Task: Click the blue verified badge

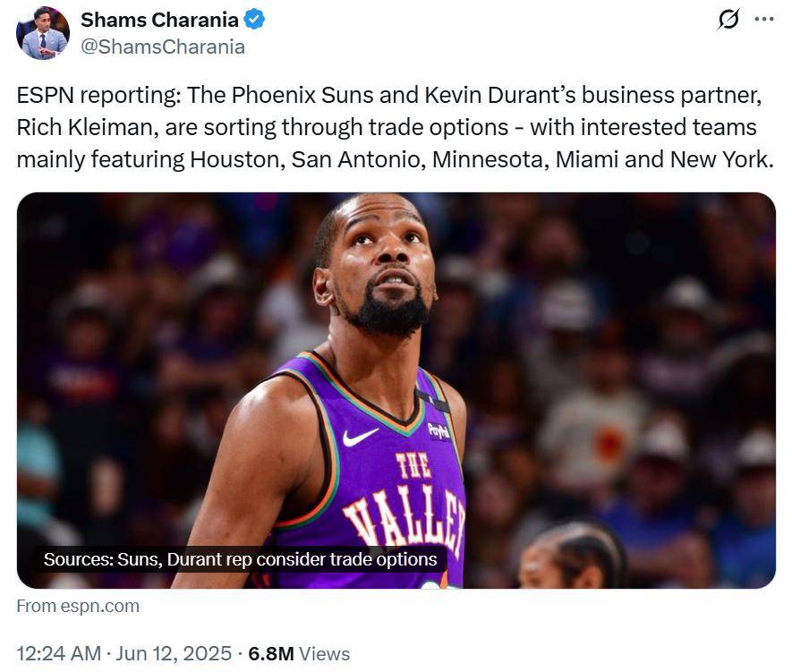Action: tap(255, 20)
